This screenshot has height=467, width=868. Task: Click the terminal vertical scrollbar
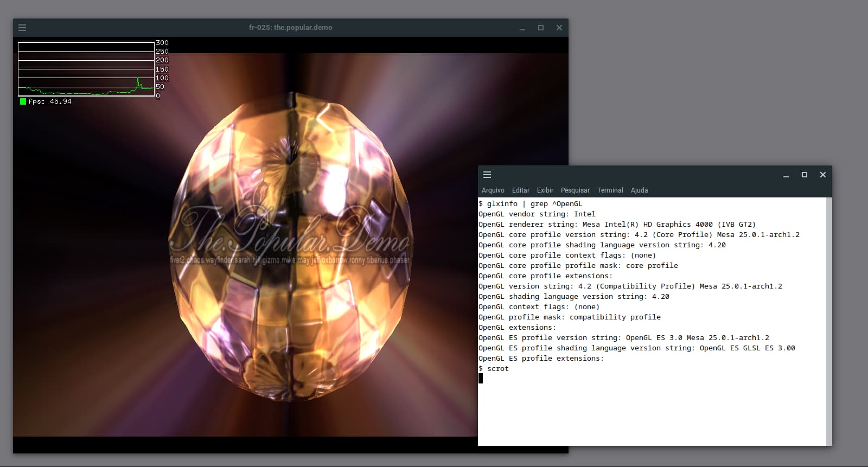pyautogui.click(x=829, y=322)
